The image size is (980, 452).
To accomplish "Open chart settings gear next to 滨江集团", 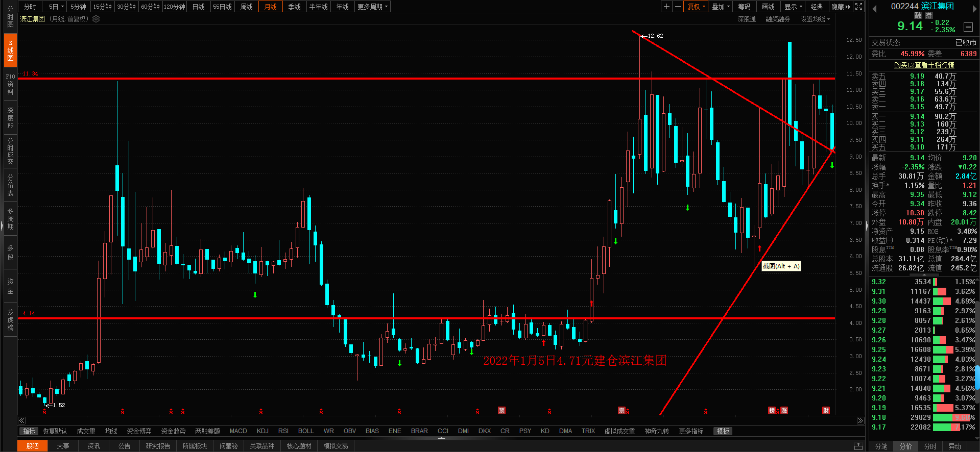I will pyautogui.click(x=96, y=19).
